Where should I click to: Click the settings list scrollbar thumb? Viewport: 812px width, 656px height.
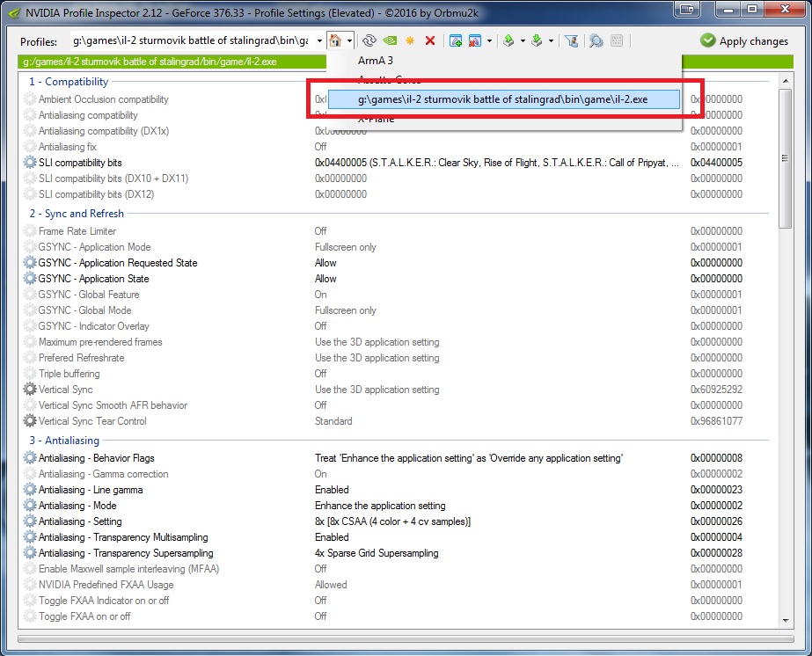click(786, 158)
